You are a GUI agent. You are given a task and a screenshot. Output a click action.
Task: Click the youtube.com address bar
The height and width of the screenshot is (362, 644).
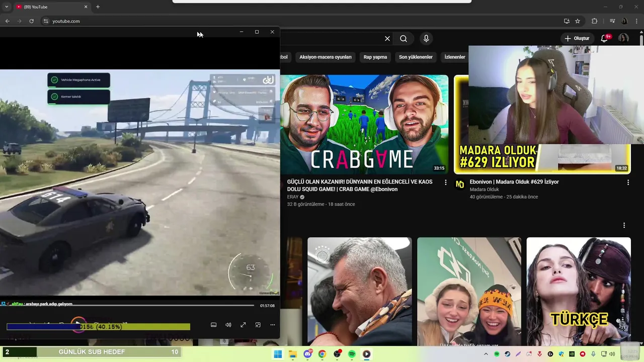pos(302,21)
